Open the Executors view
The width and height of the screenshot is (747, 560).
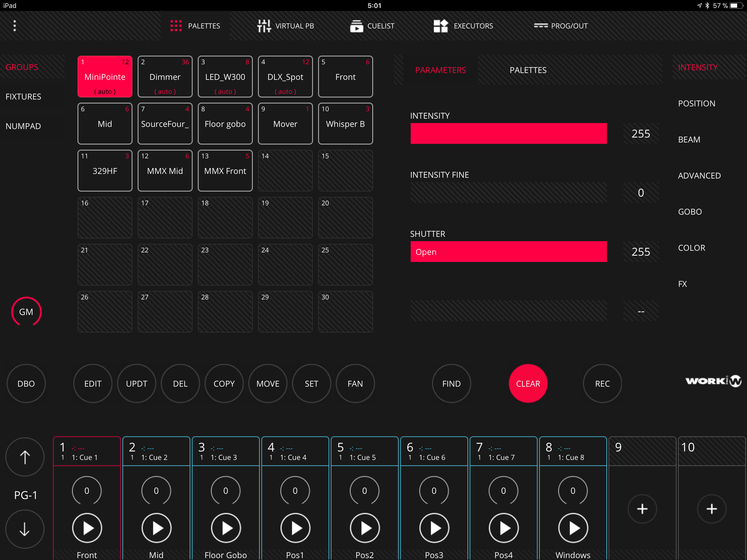[463, 26]
